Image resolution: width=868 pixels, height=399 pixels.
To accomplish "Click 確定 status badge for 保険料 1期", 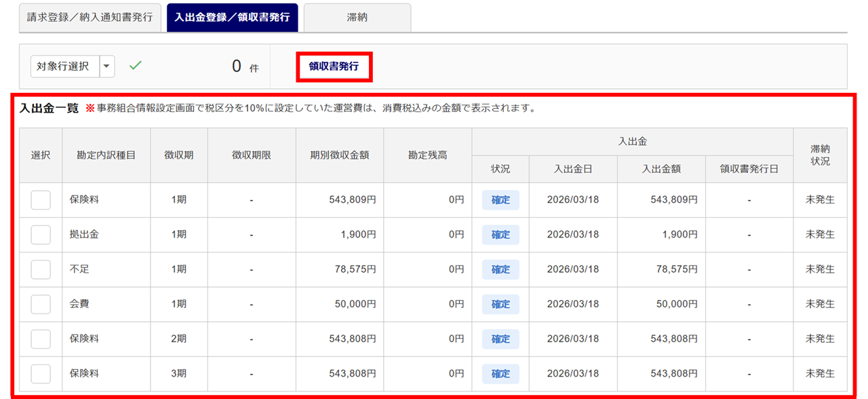I will tap(500, 200).
